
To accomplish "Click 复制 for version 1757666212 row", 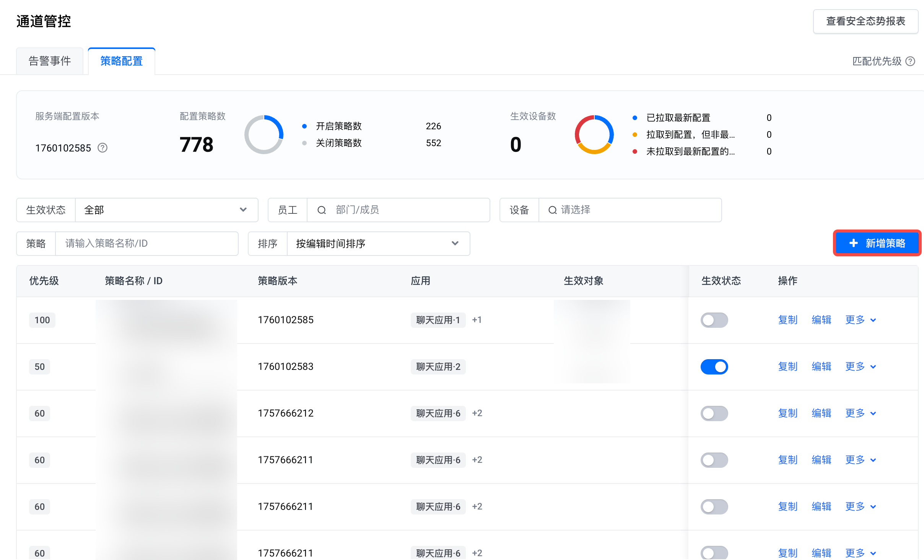I will [x=788, y=413].
